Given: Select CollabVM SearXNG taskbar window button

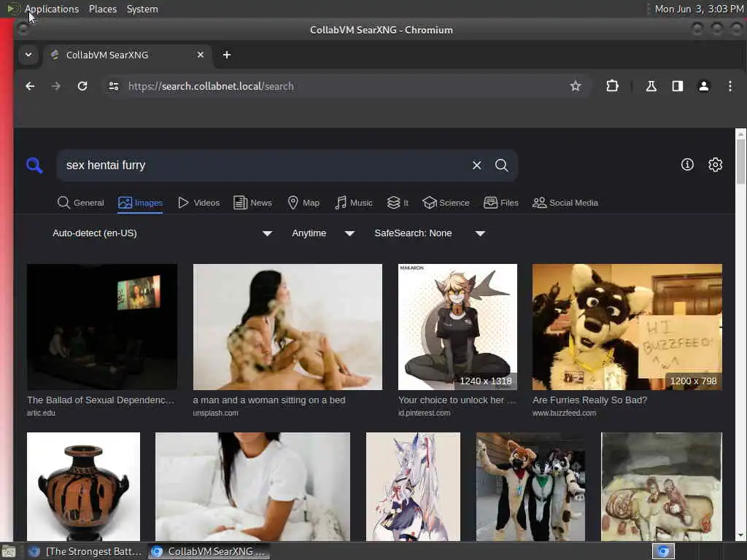Looking at the screenshot, I should coord(209,551).
